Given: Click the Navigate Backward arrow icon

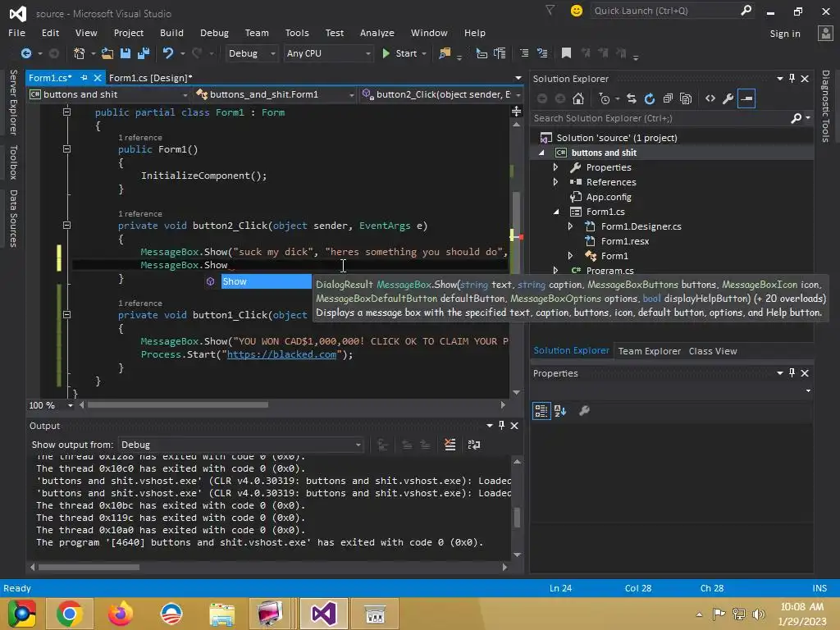Looking at the screenshot, I should coord(25,53).
